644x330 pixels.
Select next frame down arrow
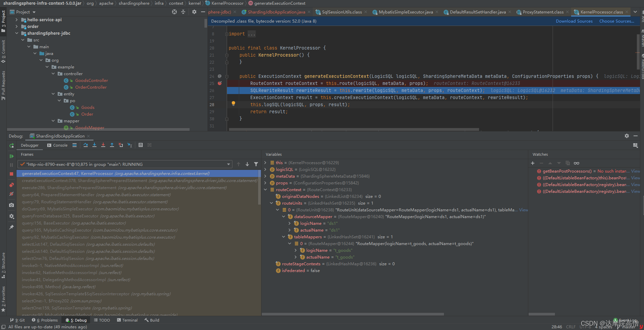[x=247, y=164]
